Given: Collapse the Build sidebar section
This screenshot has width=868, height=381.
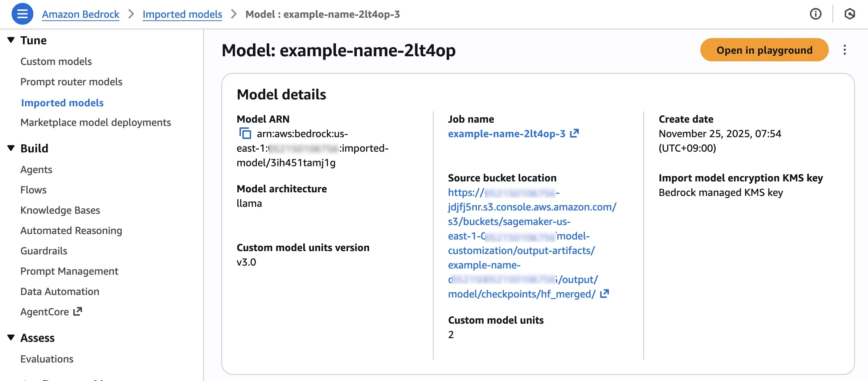Looking at the screenshot, I should click(11, 148).
